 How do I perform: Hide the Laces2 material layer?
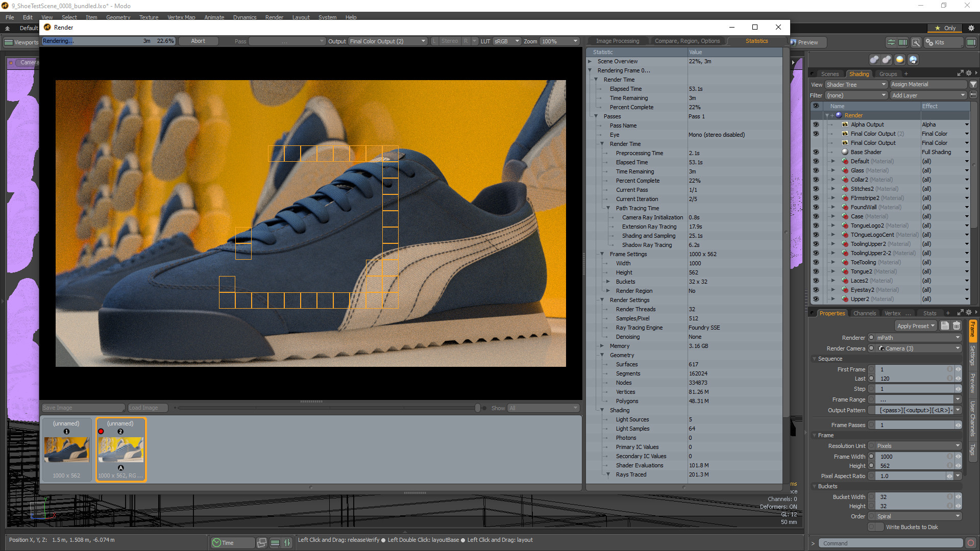tap(816, 281)
